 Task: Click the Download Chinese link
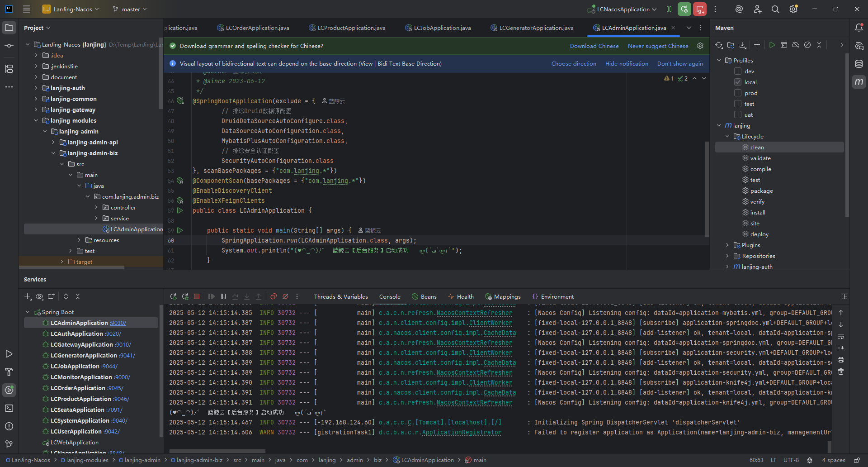594,46
